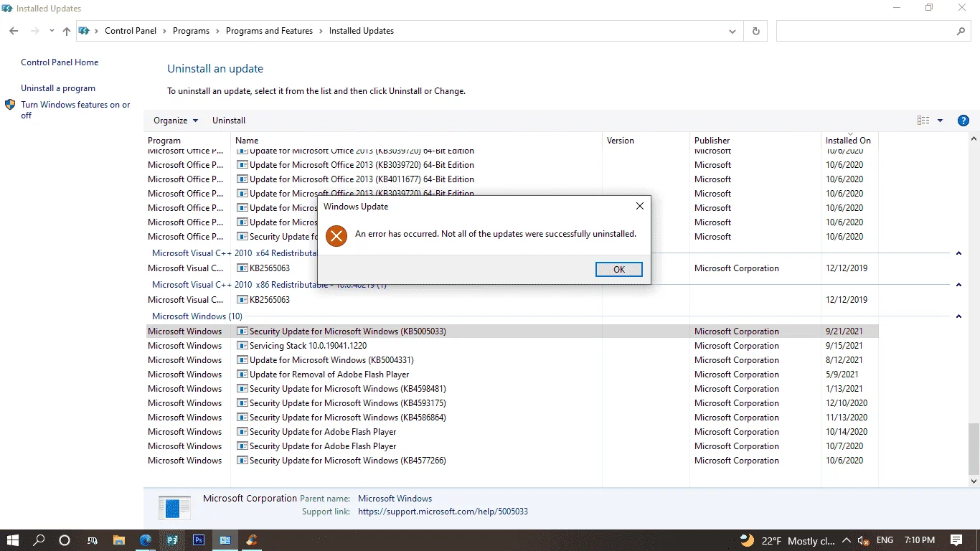Viewport: 980px width, 551px height.
Task: Select the Control Panel breadcrumb
Action: [131, 31]
